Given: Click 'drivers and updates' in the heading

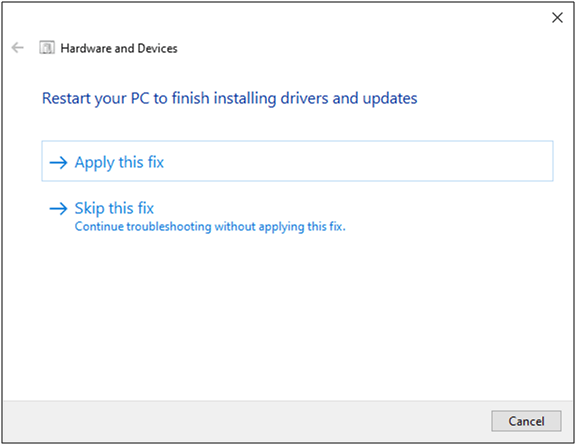Looking at the screenshot, I should point(349,98).
